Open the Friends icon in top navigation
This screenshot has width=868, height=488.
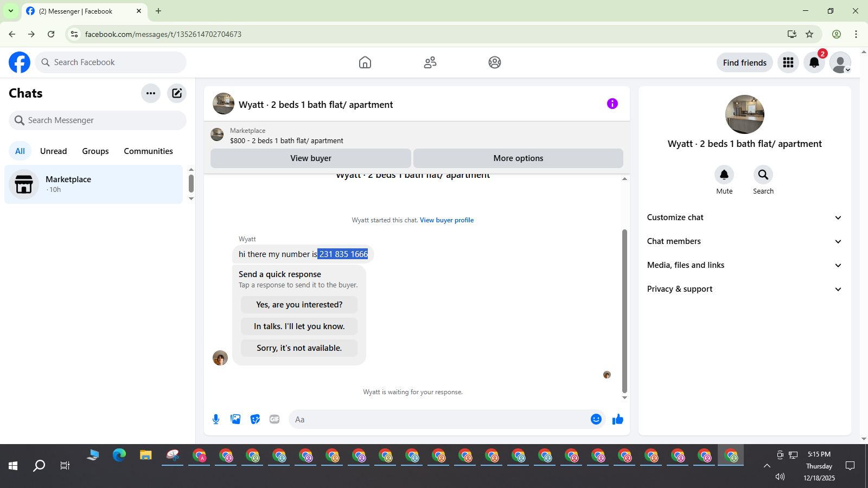[430, 62]
